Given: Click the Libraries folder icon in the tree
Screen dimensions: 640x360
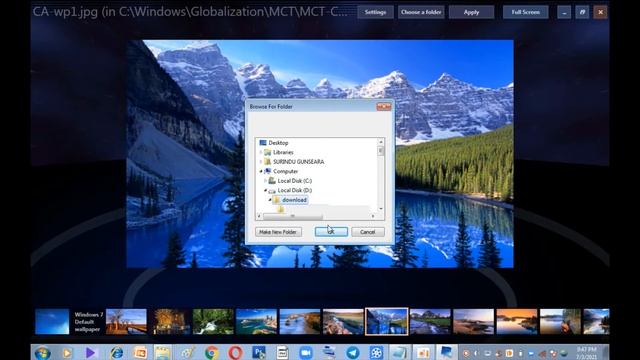Looking at the screenshot, I should [x=268, y=152].
